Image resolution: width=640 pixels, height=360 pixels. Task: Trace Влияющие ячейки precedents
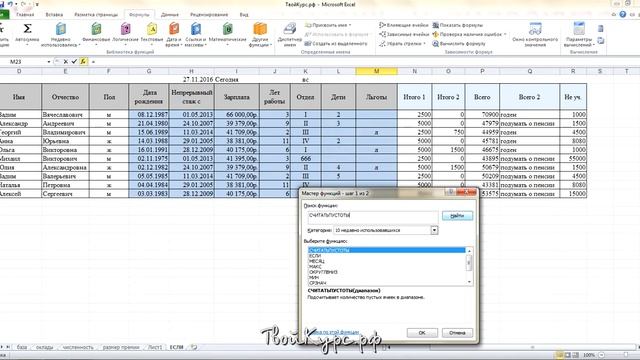(404, 25)
